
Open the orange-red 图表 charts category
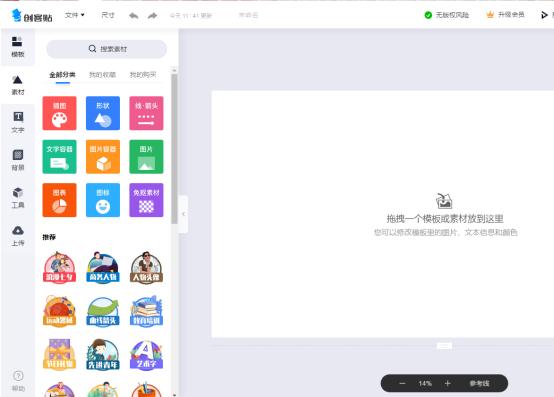(59, 200)
